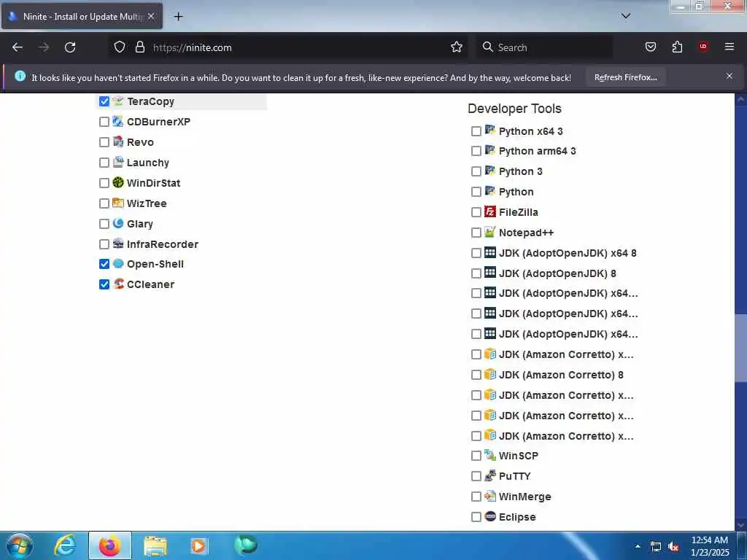Click the taskbar clock showing 12:54 AM

[x=710, y=545]
